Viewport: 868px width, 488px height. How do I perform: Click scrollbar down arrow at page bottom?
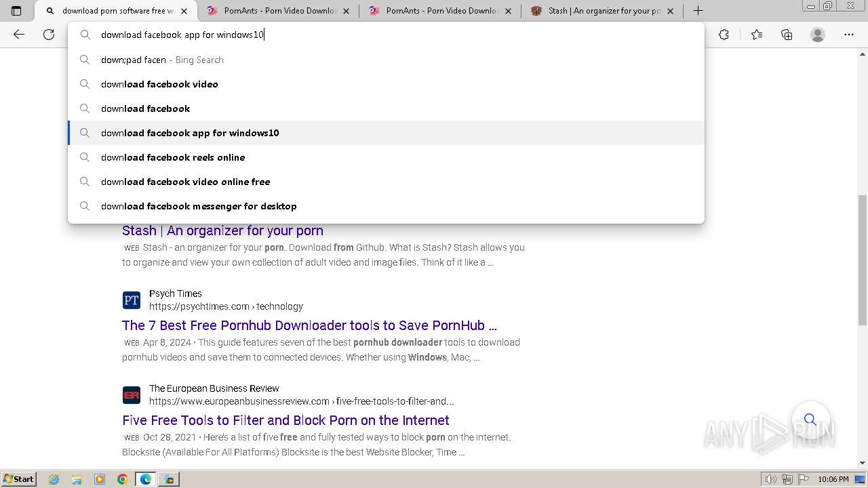click(x=863, y=463)
